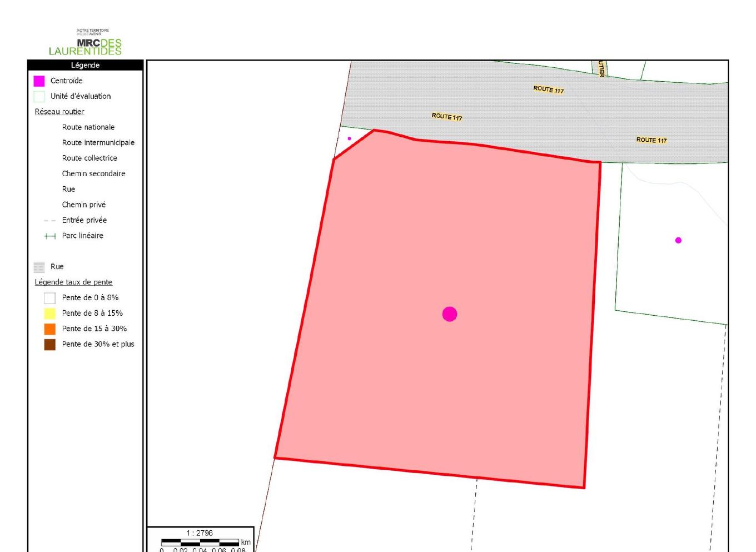Click the Unité d'évaluation legend box

click(x=39, y=97)
